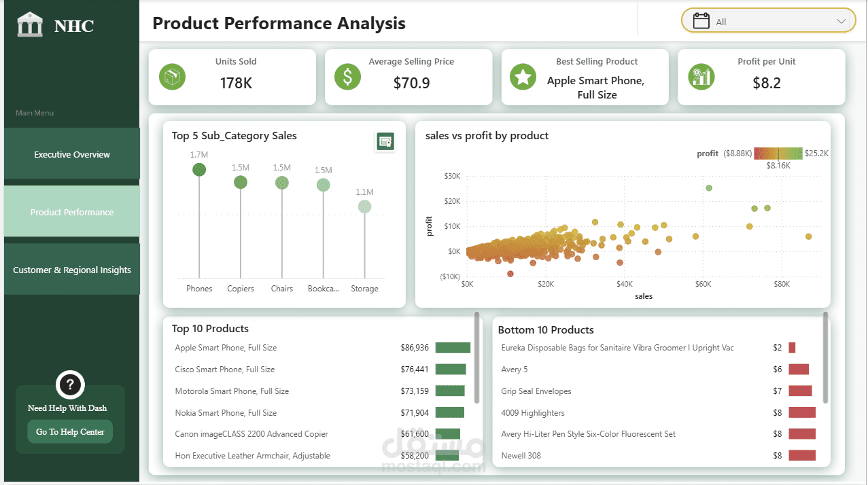
Task: Expand the date slicer chevron arrow
Action: click(x=841, y=22)
